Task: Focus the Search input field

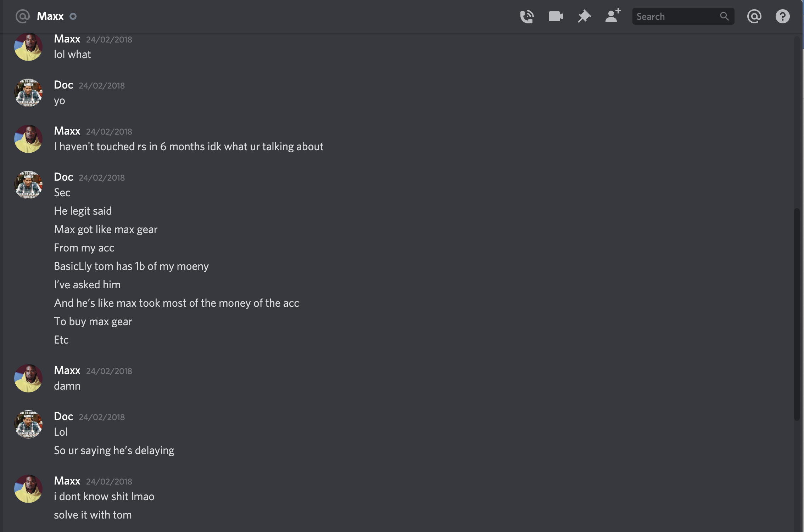Action: pos(683,17)
